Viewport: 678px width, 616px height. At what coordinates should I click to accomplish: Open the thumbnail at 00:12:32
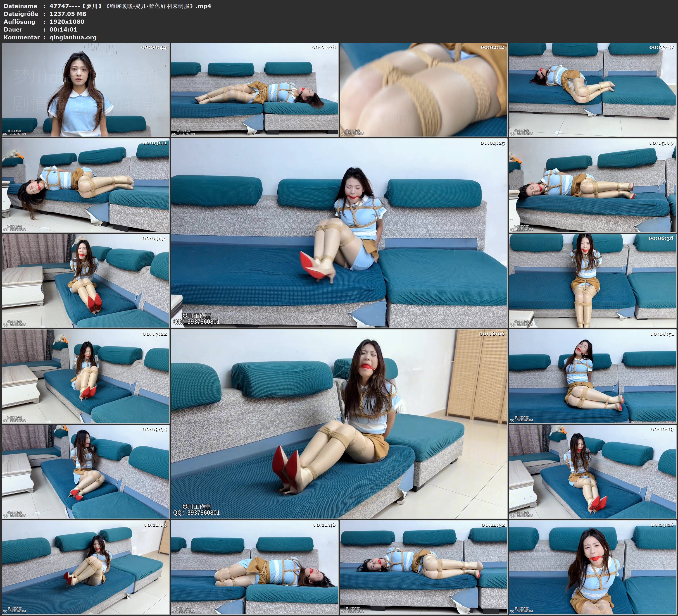[423, 567]
